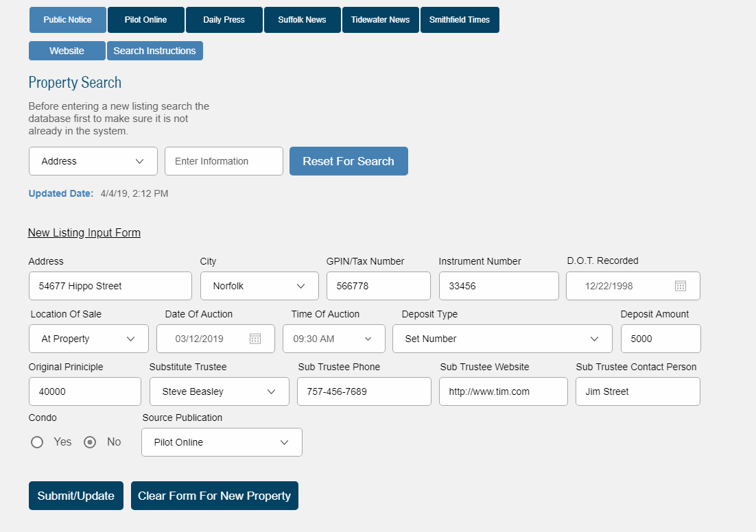Click the Original Principle field
This screenshot has width=756, height=532.
click(85, 391)
